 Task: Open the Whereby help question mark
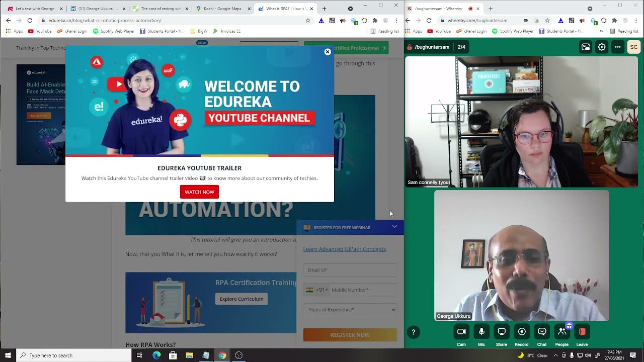413,332
